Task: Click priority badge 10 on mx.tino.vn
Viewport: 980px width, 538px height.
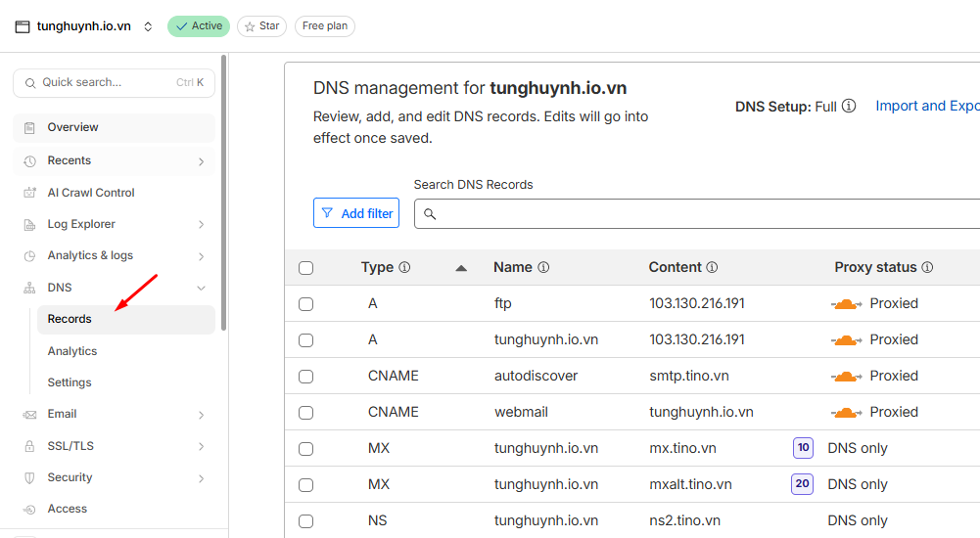Action: click(x=803, y=447)
